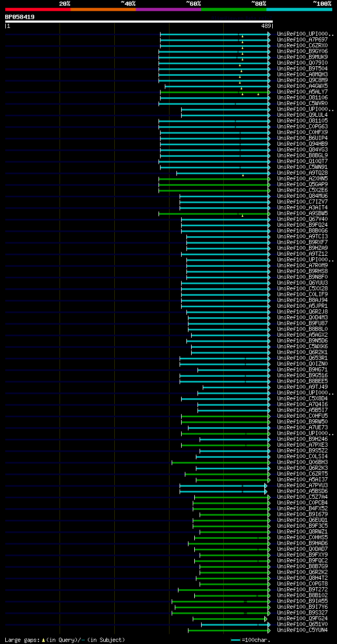Click the cyan alignment bar for A9TQ28
Viewport: 337px width, 644px height.
click(x=223, y=173)
